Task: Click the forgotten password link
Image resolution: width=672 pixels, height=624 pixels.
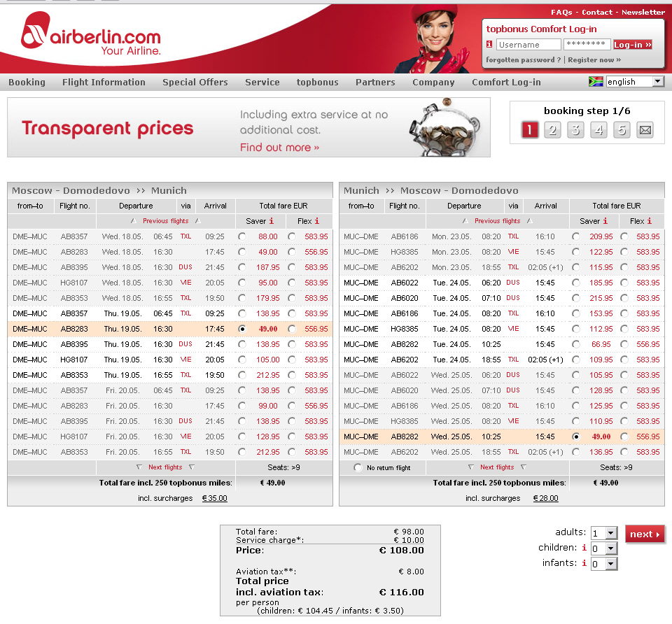Action: 524,59
